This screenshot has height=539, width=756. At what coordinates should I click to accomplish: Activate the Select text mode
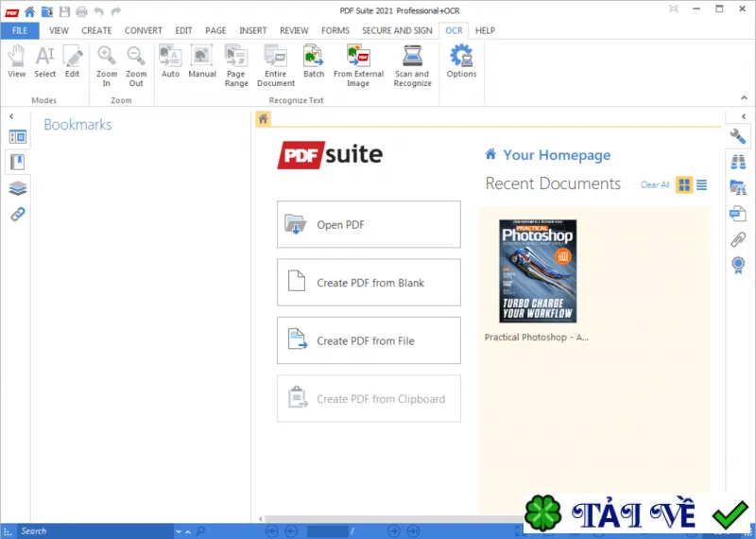point(44,61)
